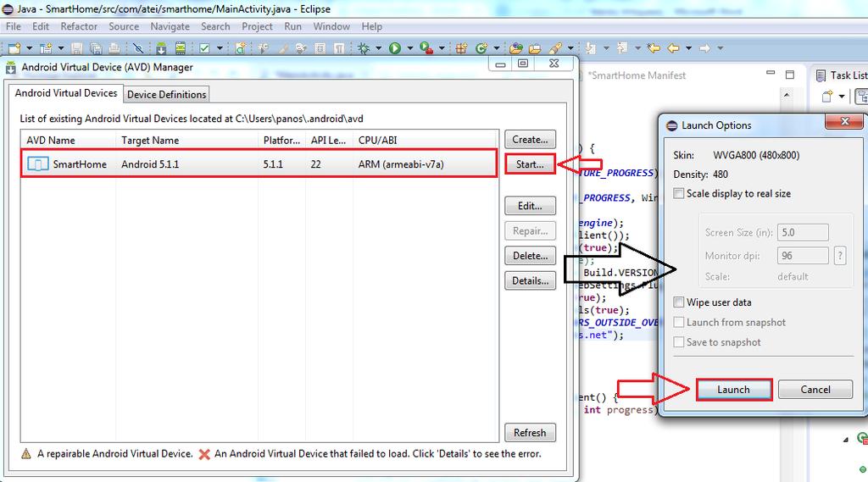Expand the External Tools dropdown arrow
The height and width of the screenshot is (482, 868).
coord(442,48)
